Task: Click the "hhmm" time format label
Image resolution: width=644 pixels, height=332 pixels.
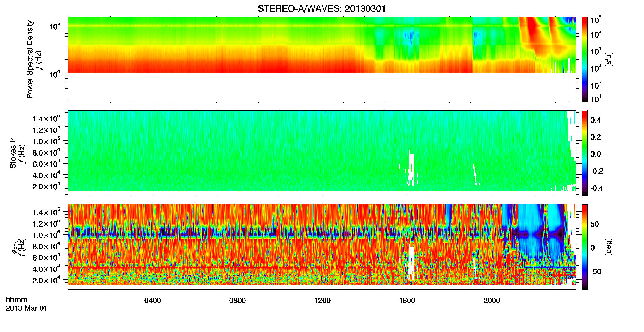Action: 17,300
